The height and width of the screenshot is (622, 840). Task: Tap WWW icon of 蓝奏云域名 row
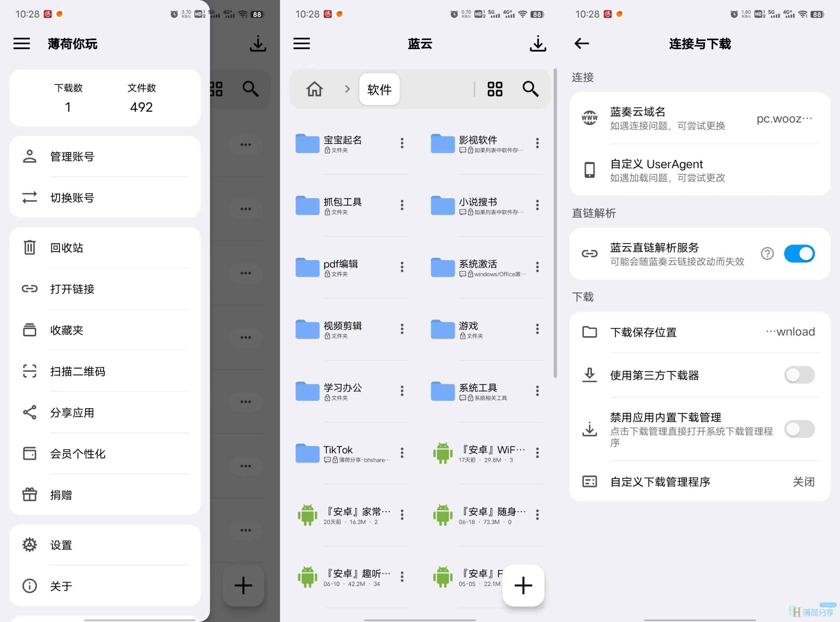[x=589, y=118]
